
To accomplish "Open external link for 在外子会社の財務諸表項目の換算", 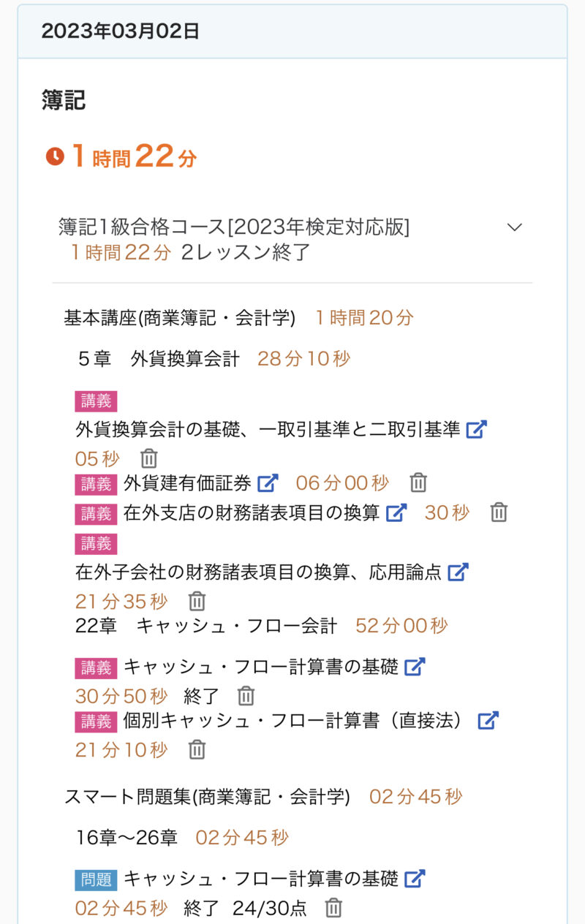I will [x=458, y=572].
